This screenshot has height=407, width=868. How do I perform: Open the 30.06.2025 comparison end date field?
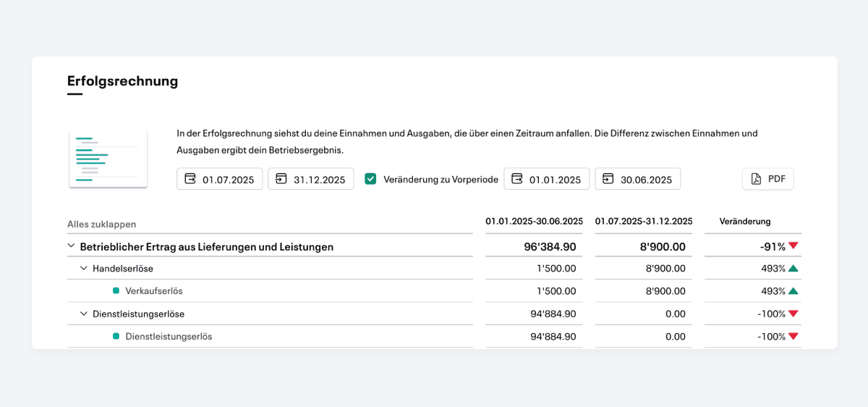click(x=638, y=179)
